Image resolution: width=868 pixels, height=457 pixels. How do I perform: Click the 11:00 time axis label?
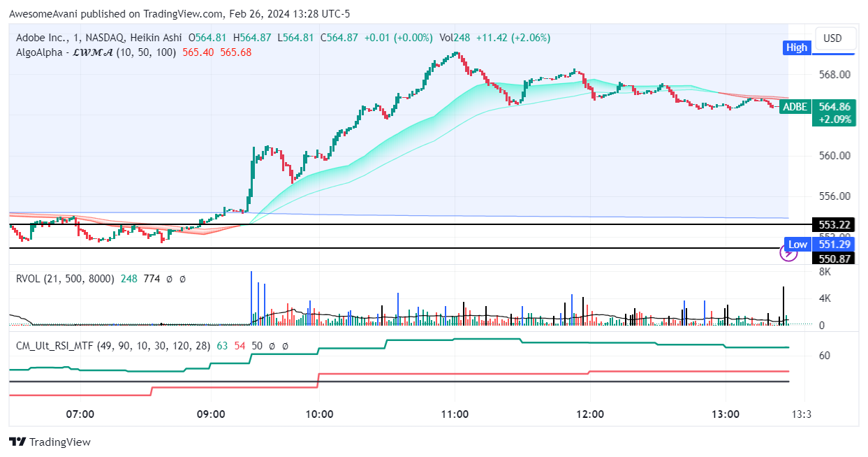[455, 414]
